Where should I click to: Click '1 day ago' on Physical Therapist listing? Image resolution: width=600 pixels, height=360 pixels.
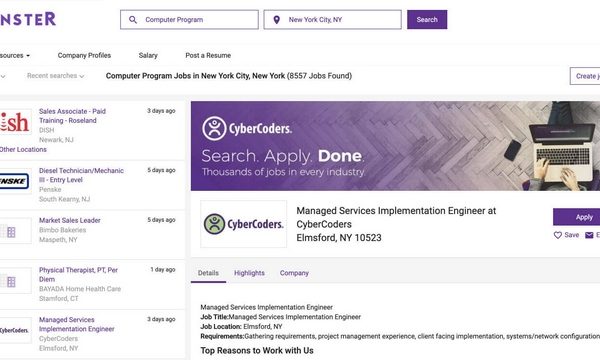pos(163,270)
